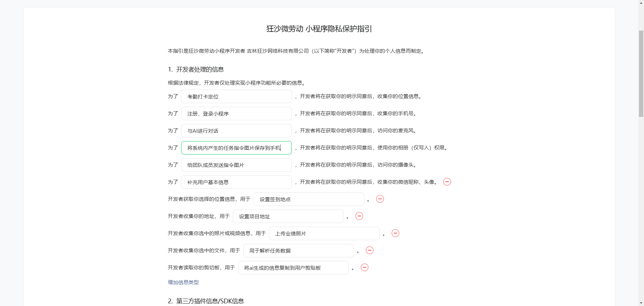Click the text 收集你的手机号

pyautogui.click(x=395, y=114)
